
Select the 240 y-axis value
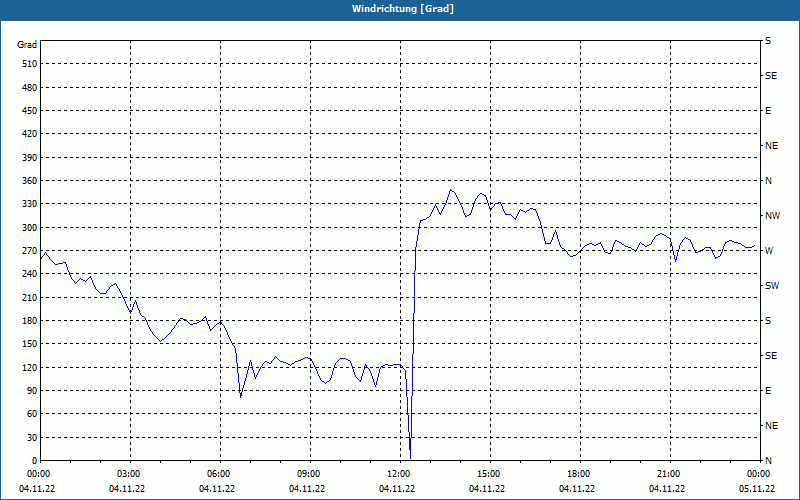30,274
